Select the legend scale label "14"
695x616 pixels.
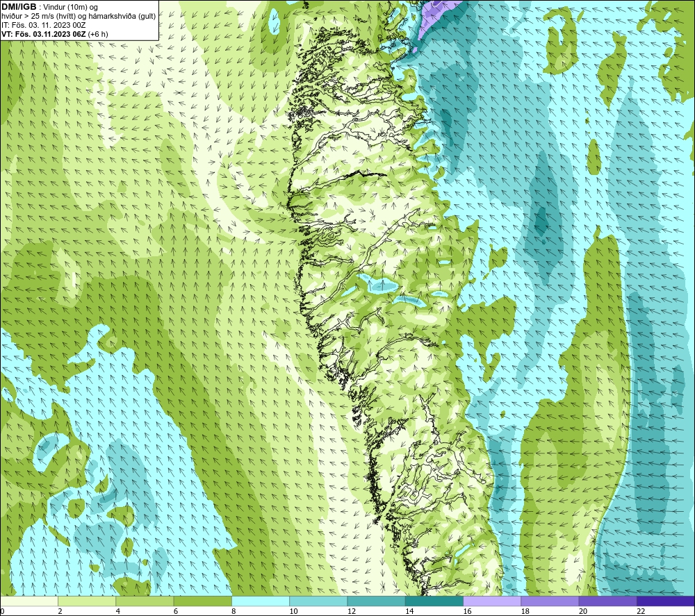409,612
